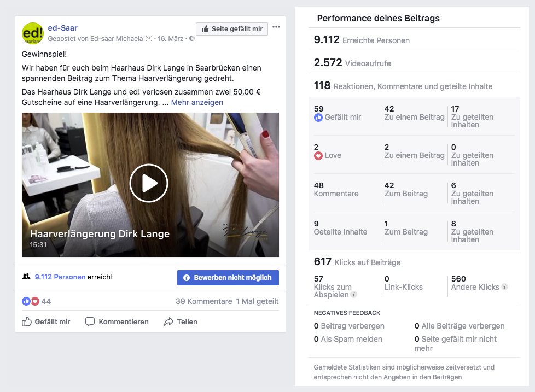Image resolution: width=535 pixels, height=392 pixels.
Task: Click the Kommentieren button
Action: [x=117, y=322]
